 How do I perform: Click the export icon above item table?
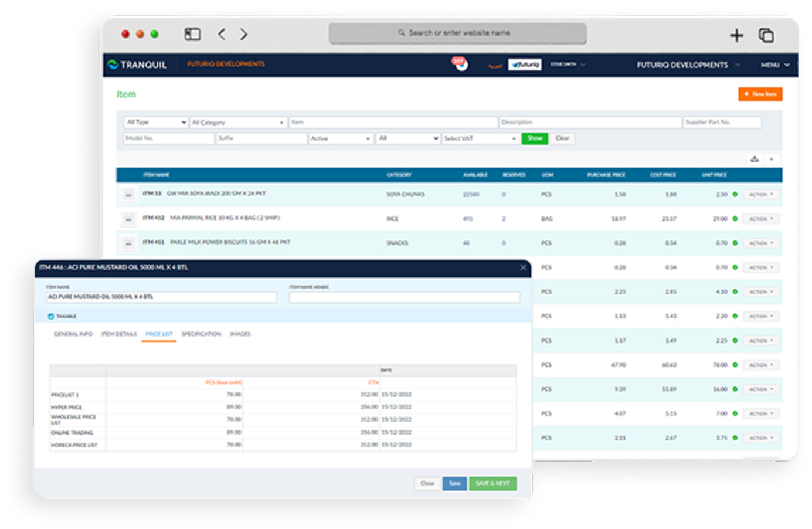(755, 159)
